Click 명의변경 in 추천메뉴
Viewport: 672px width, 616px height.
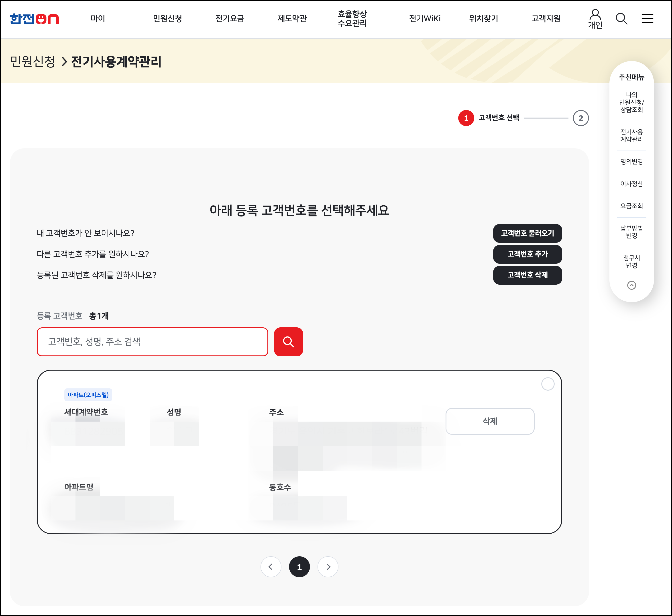click(631, 162)
